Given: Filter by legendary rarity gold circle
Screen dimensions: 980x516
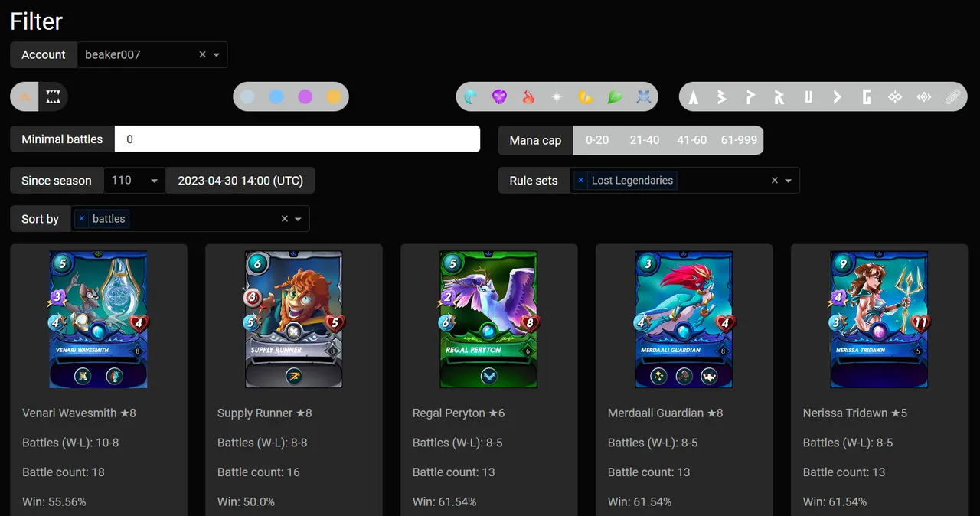Looking at the screenshot, I should pos(334,97).
